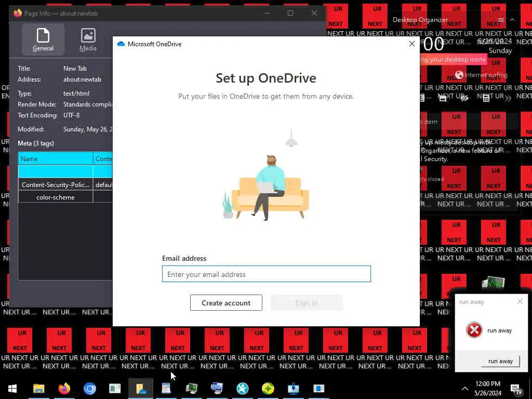This screenshot has height=399, width=532.
Task: Click the green-screen monitor taskbar icon
Action: tap(192, 389)
